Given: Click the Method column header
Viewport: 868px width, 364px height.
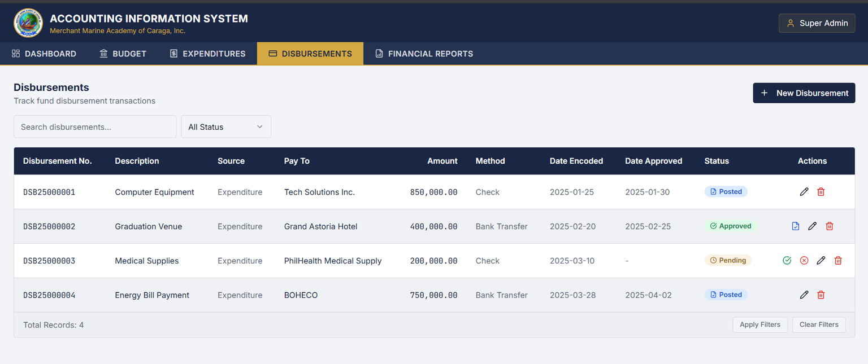Looking at the screenshot, I should pyautogui.click(x=490, y=161).
